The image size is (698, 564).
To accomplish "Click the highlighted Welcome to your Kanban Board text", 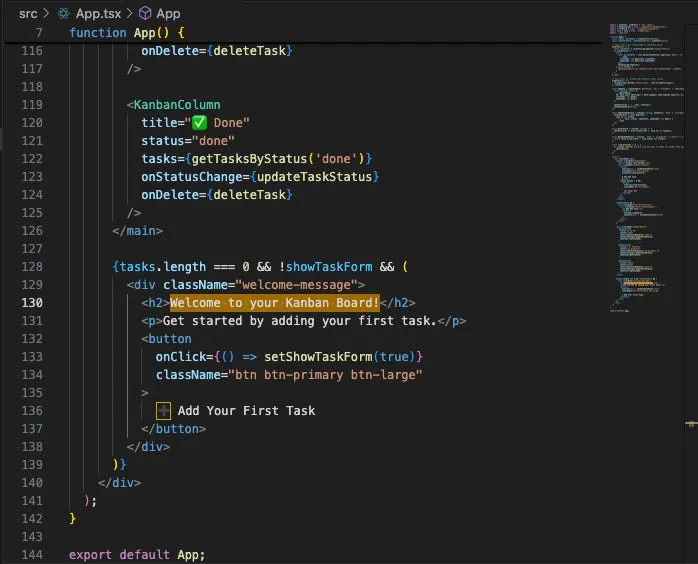I will pos(274,302).
